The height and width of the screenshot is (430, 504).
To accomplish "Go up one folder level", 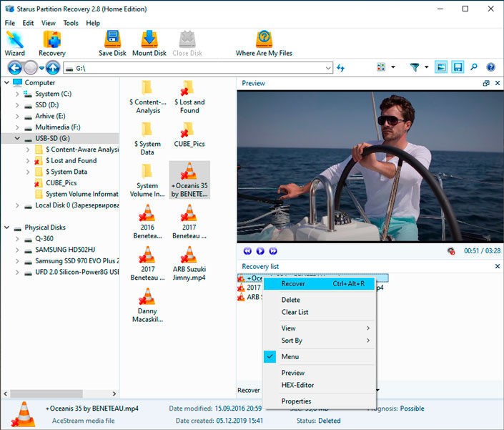I will (x=53, y=68).
